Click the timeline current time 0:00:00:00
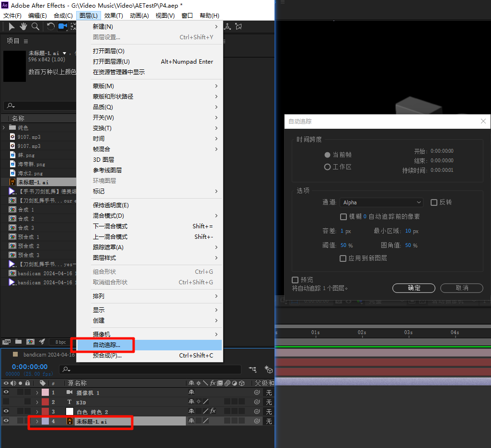The width and height of the screenshot is (491, 448). click(30, 367)
